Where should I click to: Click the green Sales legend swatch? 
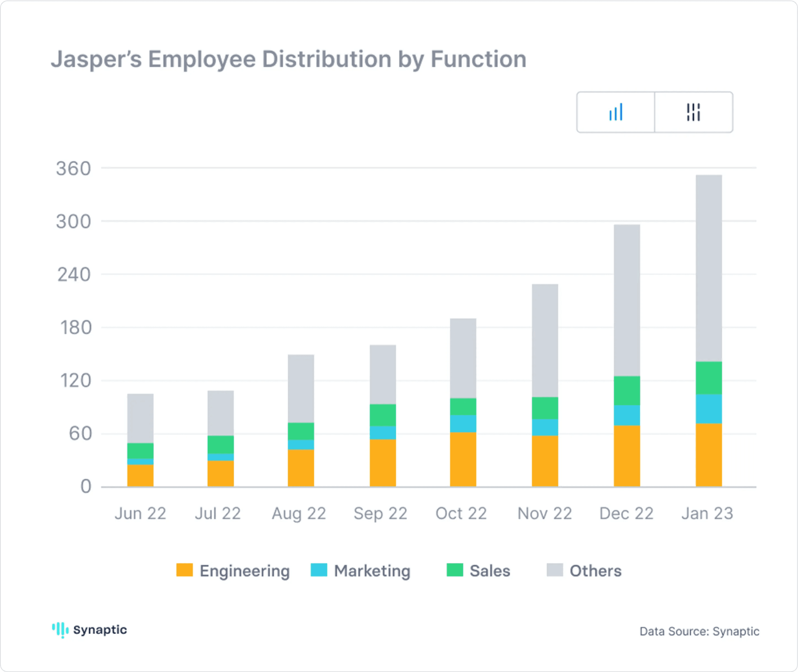pos(454,570)
